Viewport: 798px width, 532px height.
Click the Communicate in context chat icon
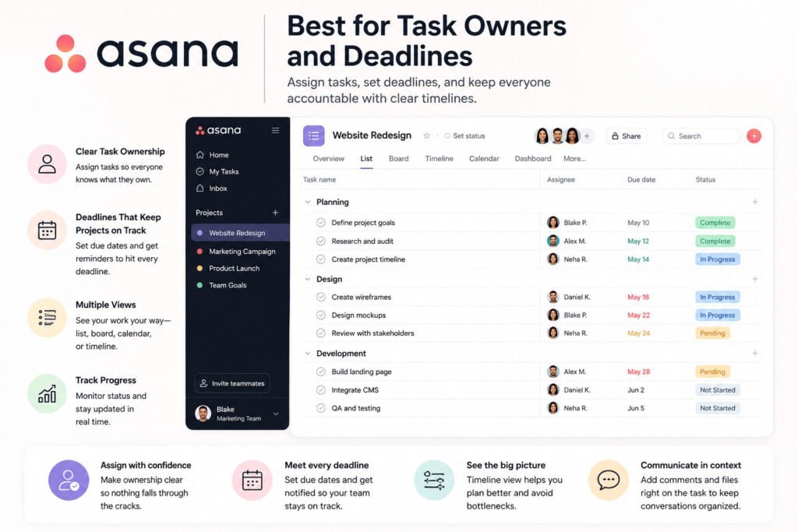pos(608,480)
